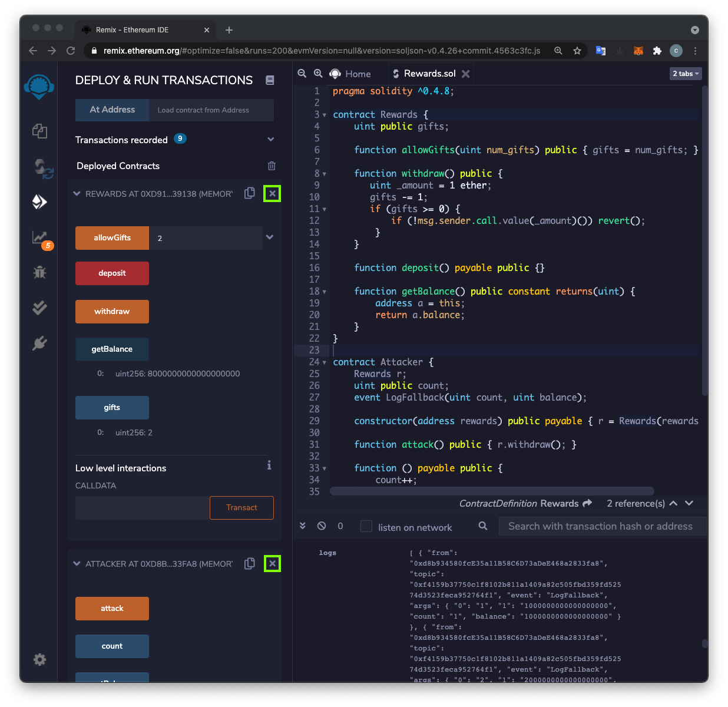Open the Settings gear icon in sidebar
This screenshot has height=707, width=728.
tap(39, 659)
